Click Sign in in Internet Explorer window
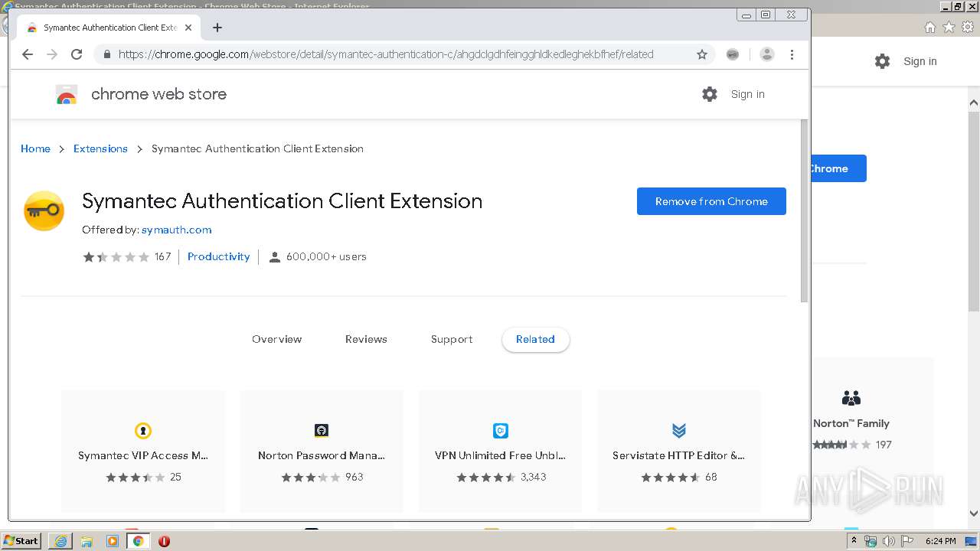 pos(920,61)
